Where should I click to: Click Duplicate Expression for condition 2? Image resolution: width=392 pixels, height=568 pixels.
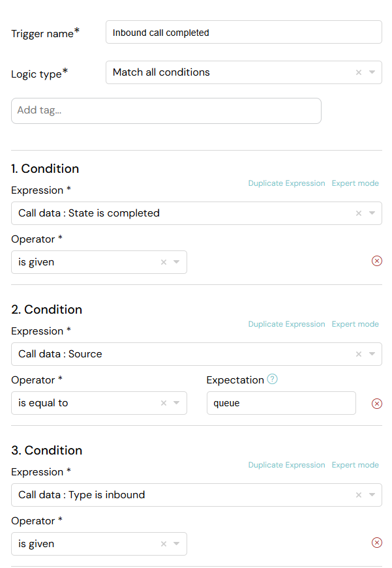[286, 324]
